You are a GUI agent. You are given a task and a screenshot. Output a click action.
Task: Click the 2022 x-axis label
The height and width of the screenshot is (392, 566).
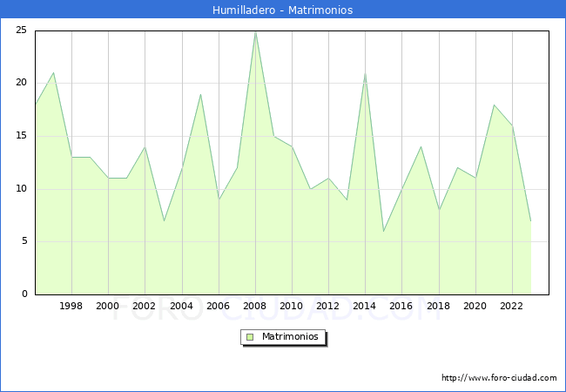click(511, 306)
